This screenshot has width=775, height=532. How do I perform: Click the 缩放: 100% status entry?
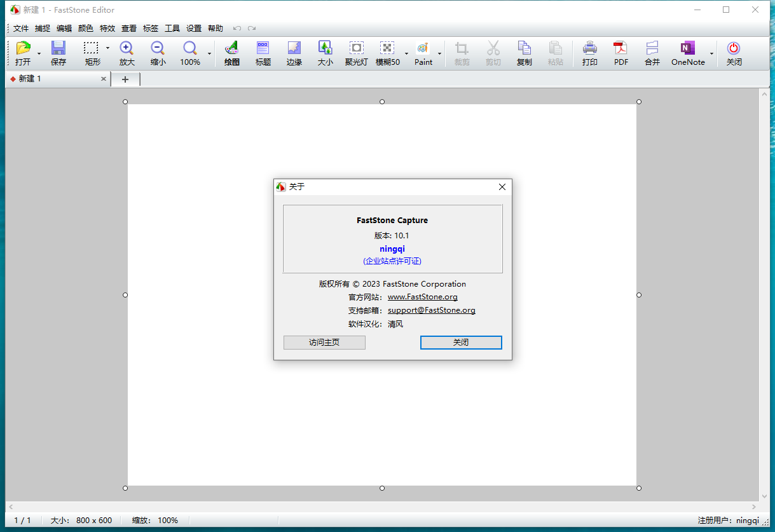click(x=155, y=520)
